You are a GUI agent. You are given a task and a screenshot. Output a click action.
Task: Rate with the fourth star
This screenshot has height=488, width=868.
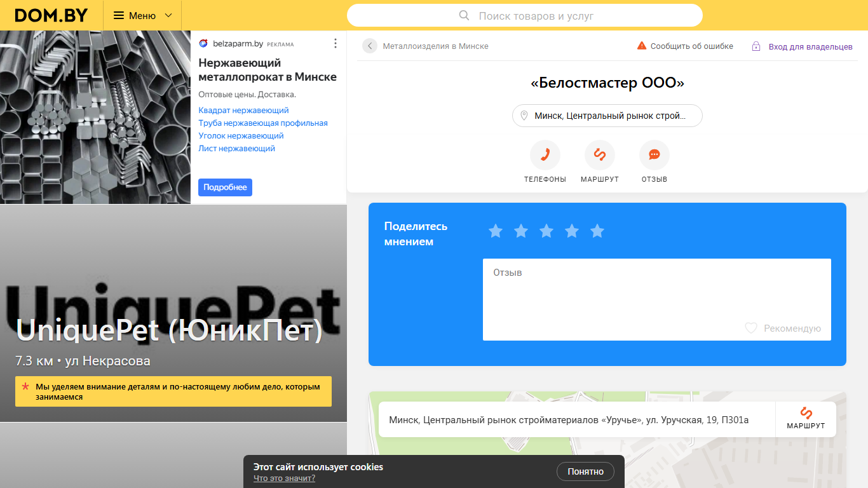point(572,231)
